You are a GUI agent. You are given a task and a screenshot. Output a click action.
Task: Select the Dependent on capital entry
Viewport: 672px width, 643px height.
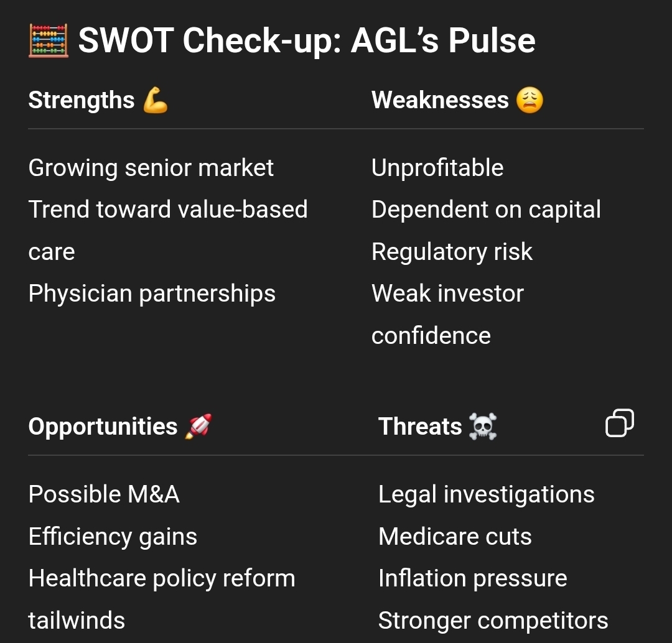point(486,210)
